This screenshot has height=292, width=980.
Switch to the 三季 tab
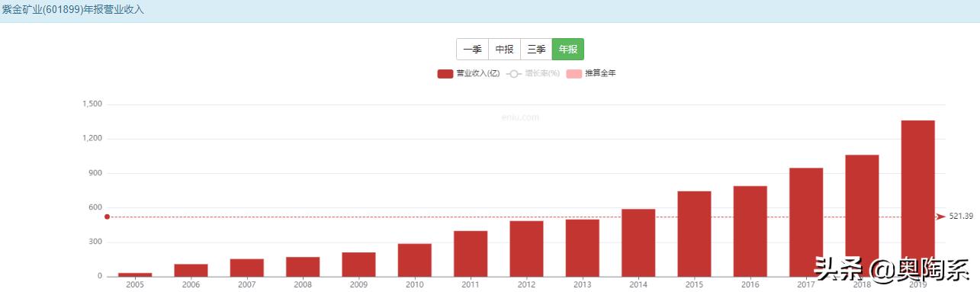(536, 49)
